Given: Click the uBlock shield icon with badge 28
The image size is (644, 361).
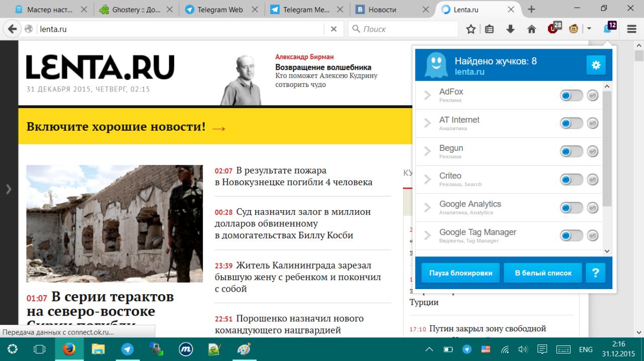Looking at the screenshot, I should click(554, 28).
